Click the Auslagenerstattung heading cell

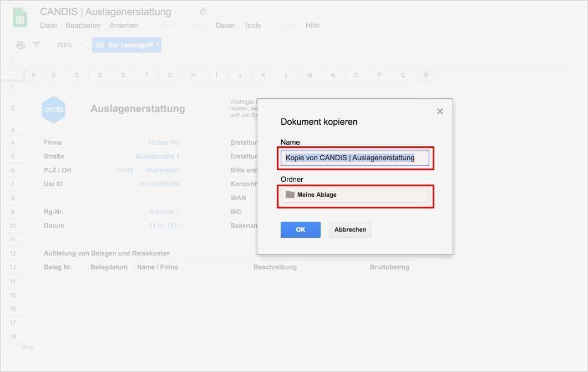tap(138, 109)
